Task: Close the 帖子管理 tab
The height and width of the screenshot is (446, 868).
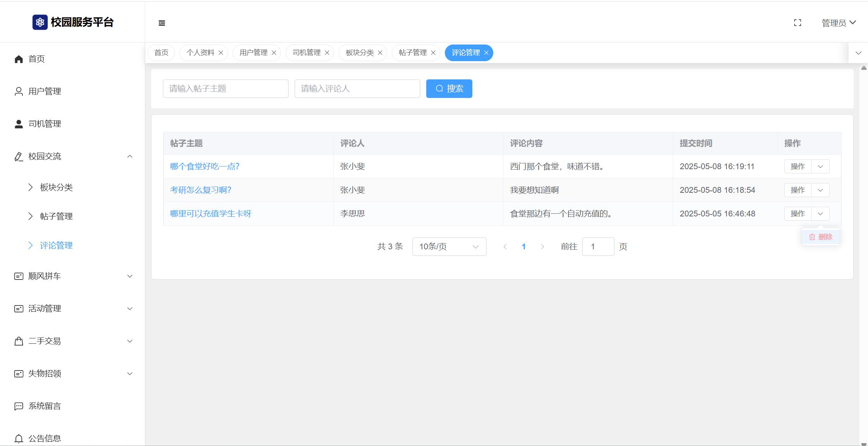Action: tap(433, 53)
